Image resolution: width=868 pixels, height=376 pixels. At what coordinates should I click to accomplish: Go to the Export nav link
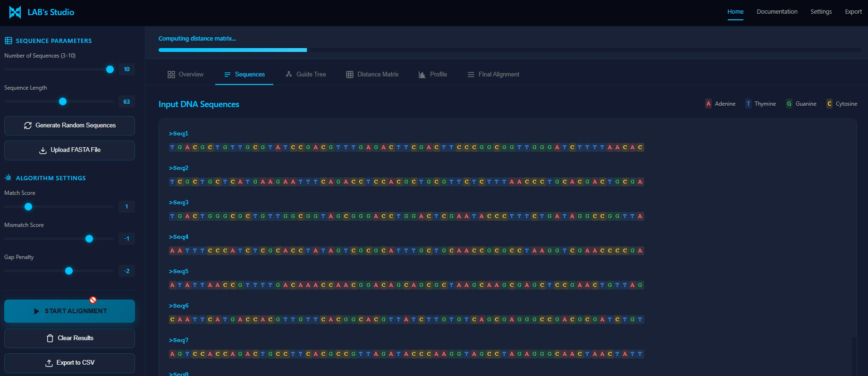click(x=853, y=12)
